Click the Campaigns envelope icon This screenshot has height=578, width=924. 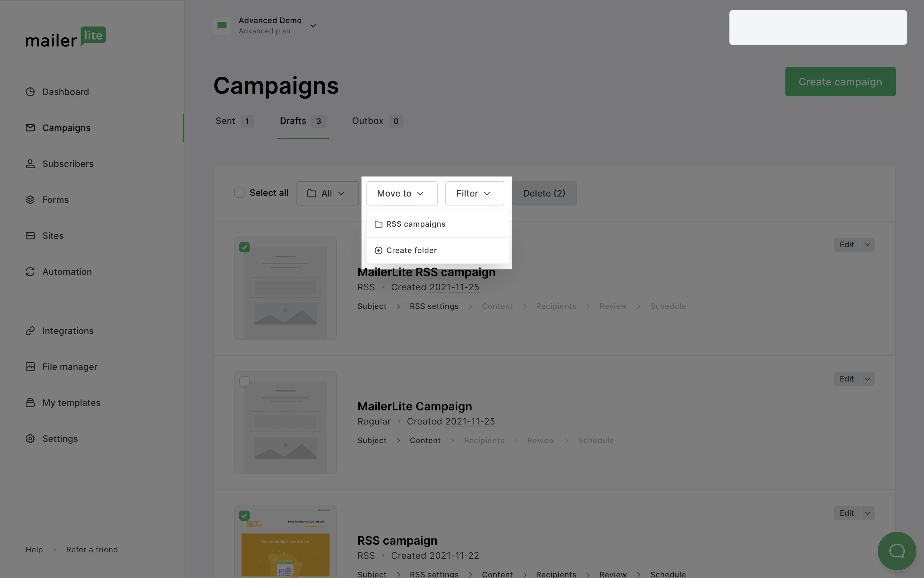tap(30, 128)
